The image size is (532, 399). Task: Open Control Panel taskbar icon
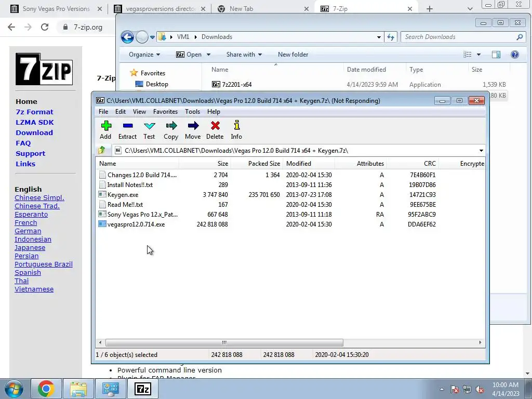coord(110,389)
